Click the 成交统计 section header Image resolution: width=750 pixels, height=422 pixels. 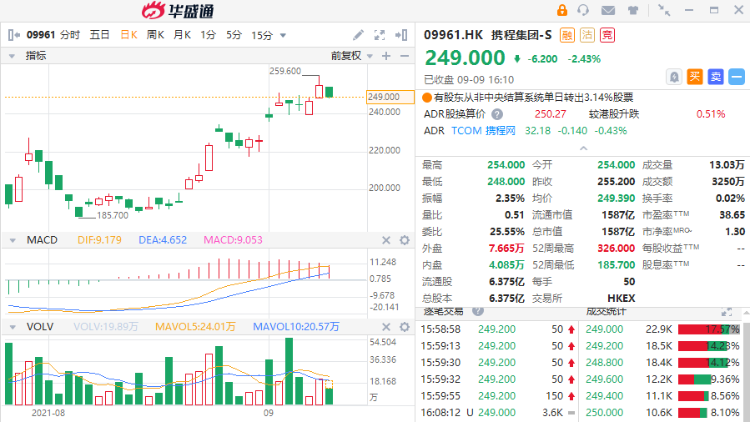[606, 311]
